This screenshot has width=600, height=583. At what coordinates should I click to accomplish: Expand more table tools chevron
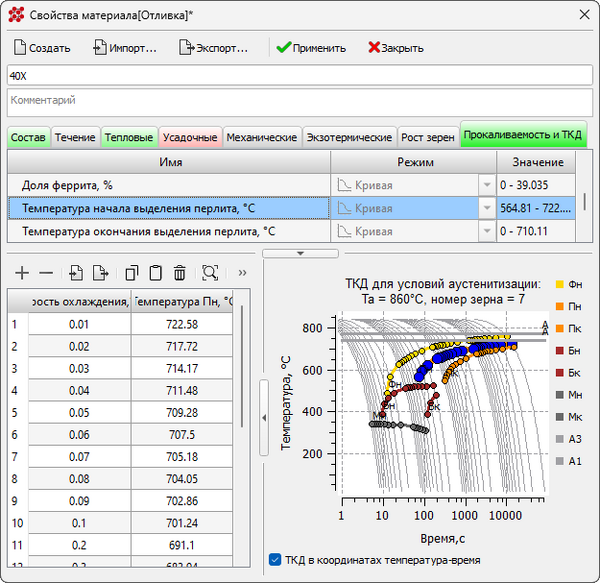(x=242, y=273)
